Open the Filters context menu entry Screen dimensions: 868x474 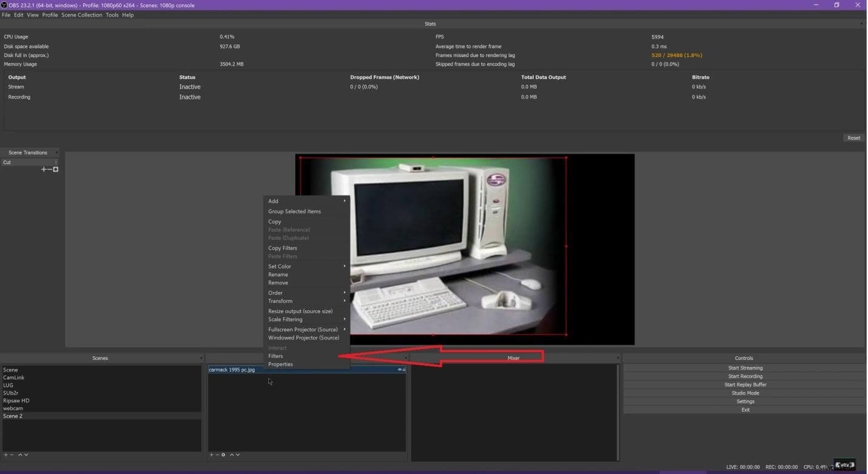click(x=275, y=356)
